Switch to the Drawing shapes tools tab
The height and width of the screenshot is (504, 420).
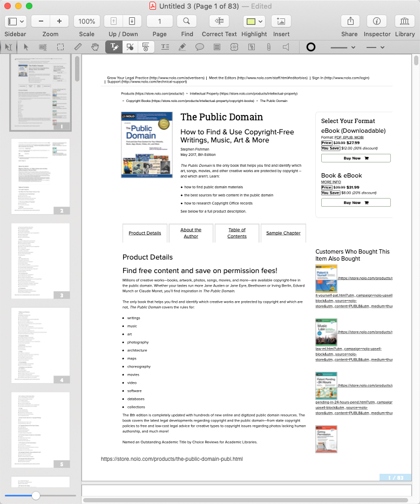pyautogui.click(x=130, y=47)
